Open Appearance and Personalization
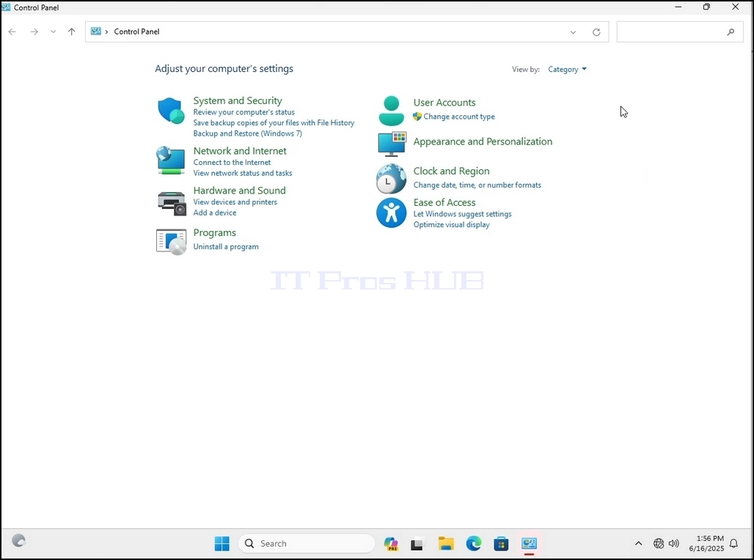754x560 pixels. tap(483, 141)
